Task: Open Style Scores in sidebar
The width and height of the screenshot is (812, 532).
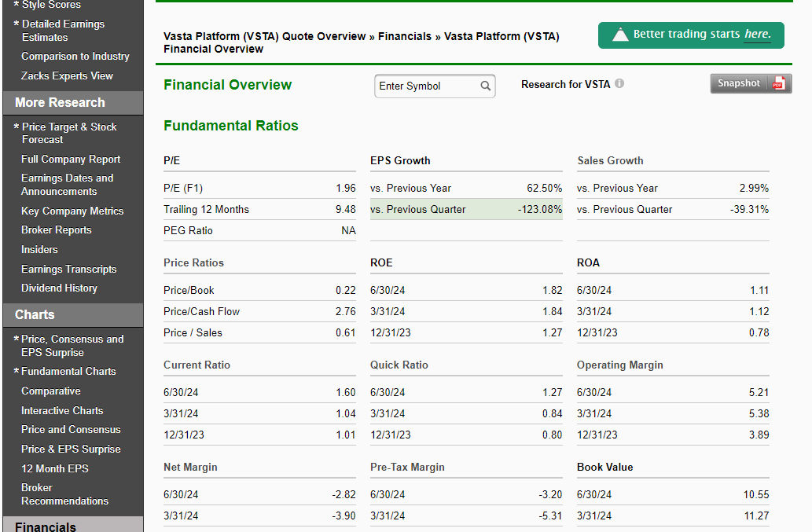Action: point(51,5)
